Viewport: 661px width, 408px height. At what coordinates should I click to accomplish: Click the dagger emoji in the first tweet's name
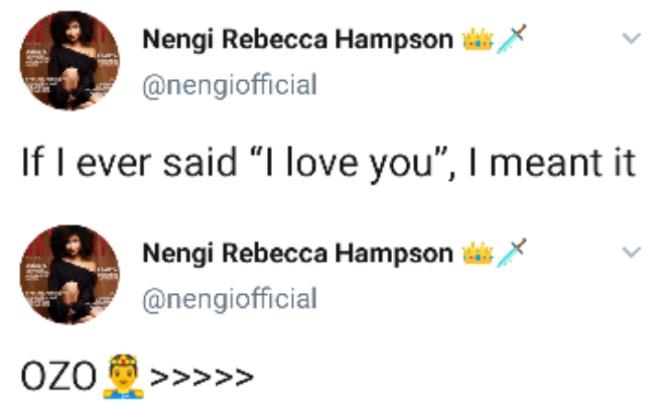(x=509, y=40)
